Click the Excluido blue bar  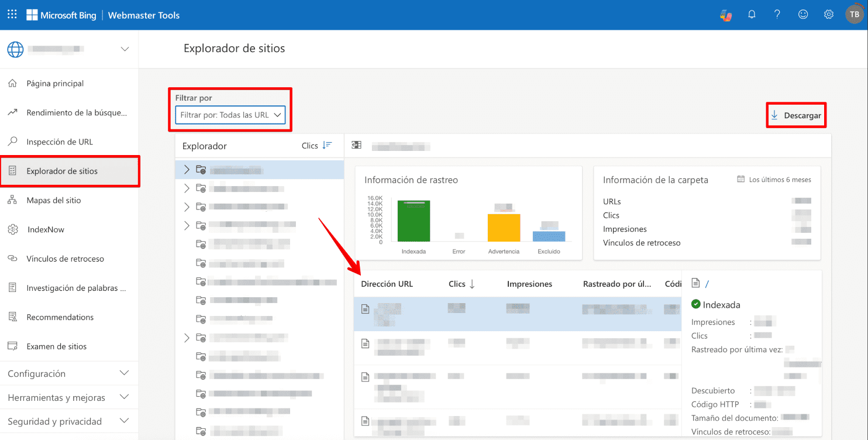(549, 236)
